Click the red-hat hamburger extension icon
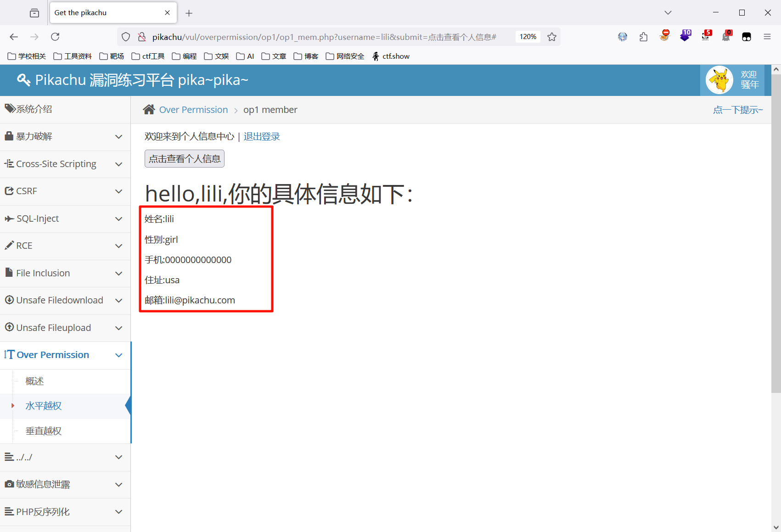 pos(664,36)
